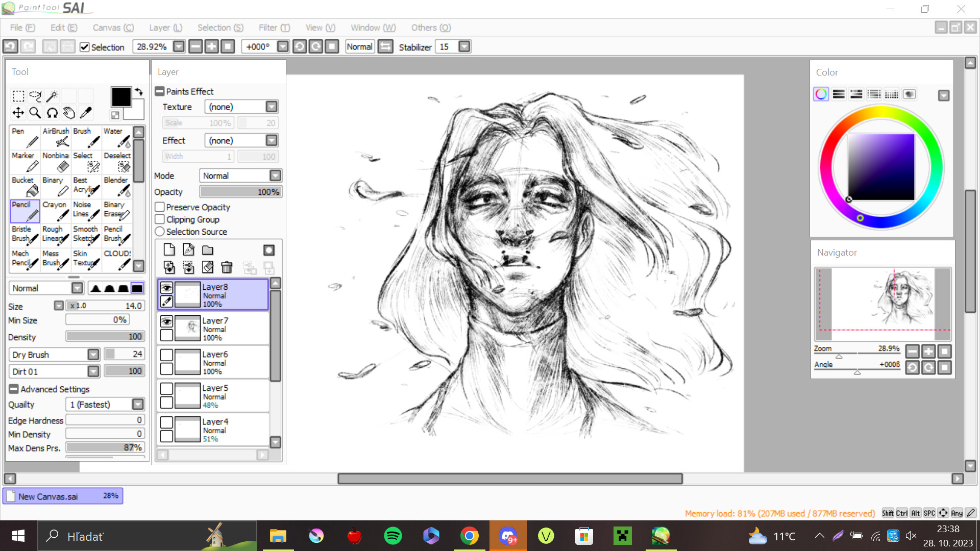
Task: Open the Stabilizer value dropdown
Action: pos(464,46)
